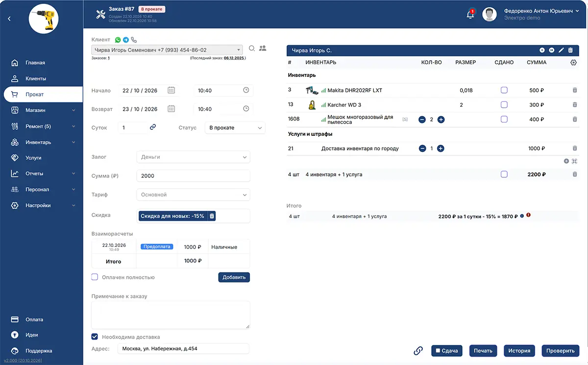
Task: Open Telegram chat with the client
Action: (x=126, y=40)
